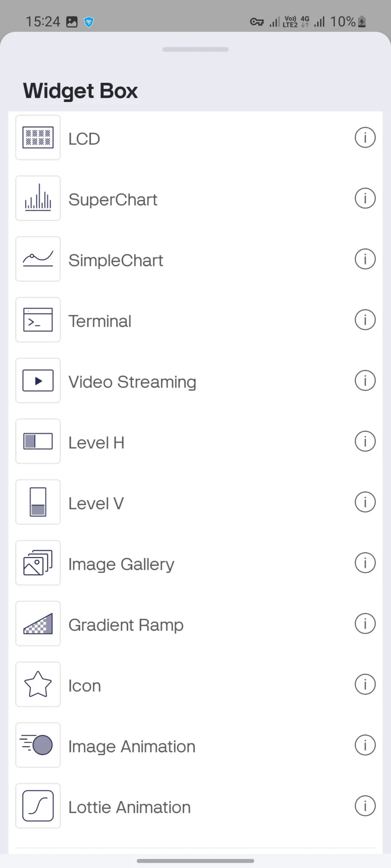This screenshot has height=868, width=391.
Task: Tap the LCD widget grid icon
Action: [x=38, y=138]
